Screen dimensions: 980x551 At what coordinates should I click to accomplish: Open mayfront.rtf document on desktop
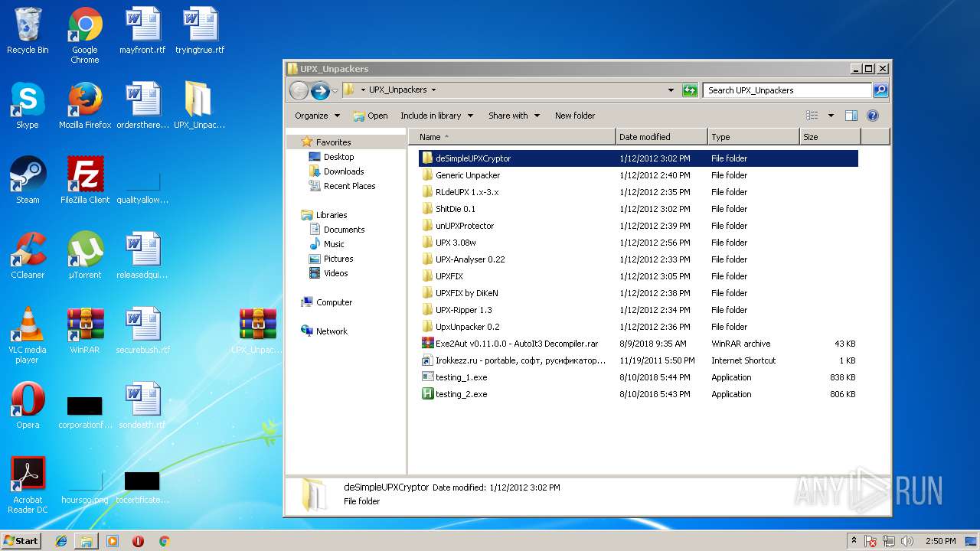tap(142, 31)
